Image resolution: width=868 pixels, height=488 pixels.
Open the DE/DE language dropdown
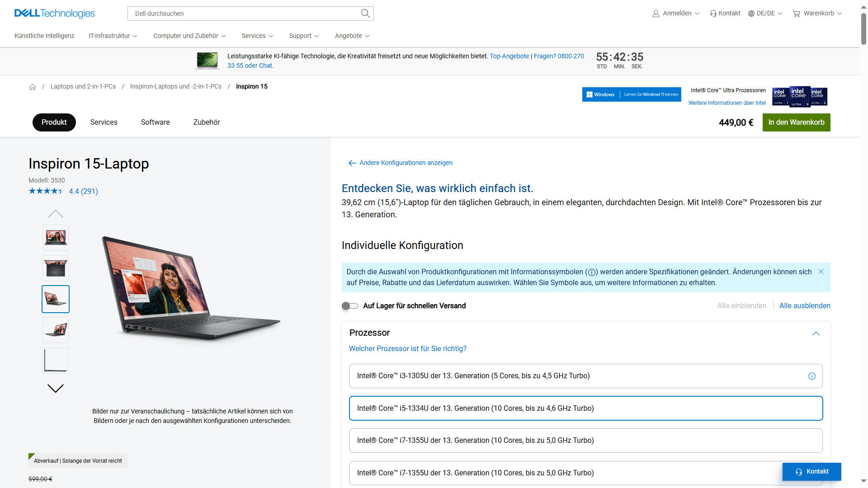[765, 14]
